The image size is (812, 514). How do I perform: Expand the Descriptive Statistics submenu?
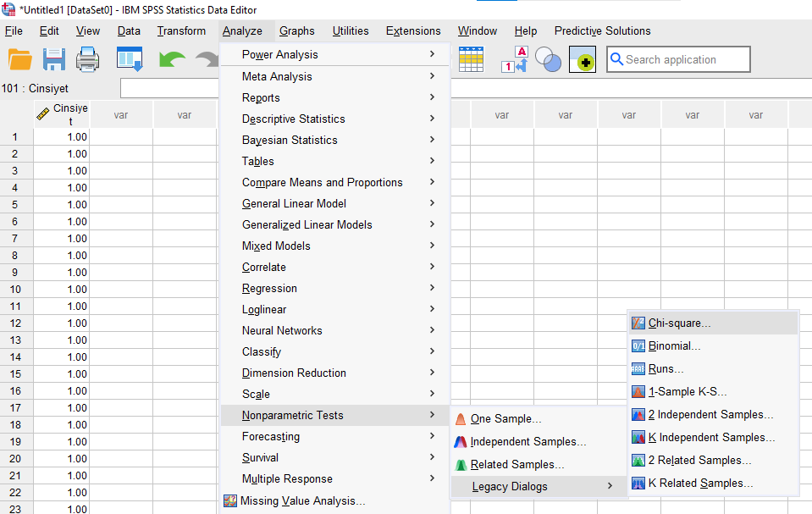tap(293, 119)
